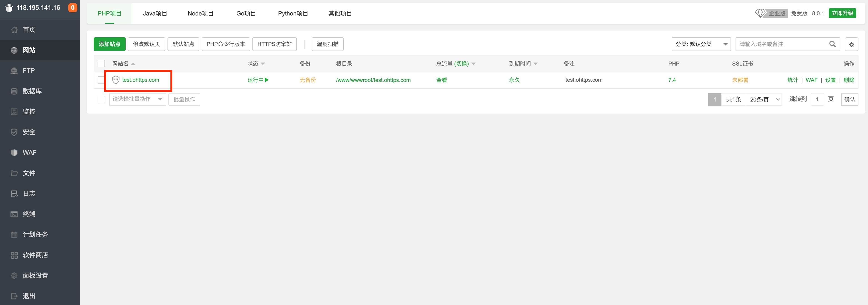Expand the 总流量 column dropdown arrow
The height and width of the screenshot is (305, 868).
pyautogui.click(x=473, y=64)
